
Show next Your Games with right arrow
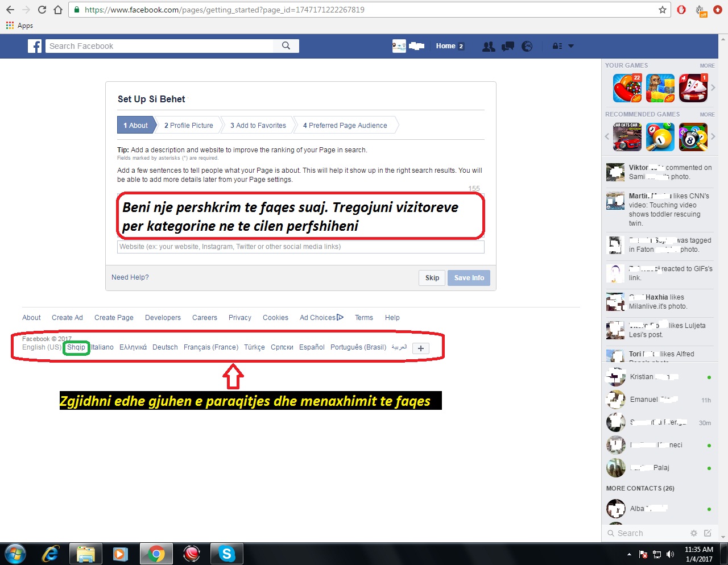713,88
